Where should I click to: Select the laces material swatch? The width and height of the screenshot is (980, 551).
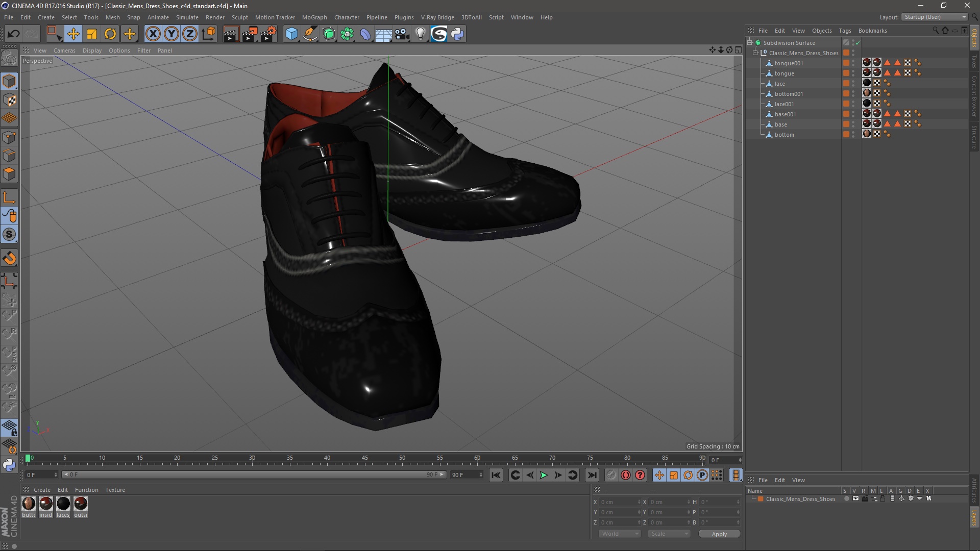63,504
